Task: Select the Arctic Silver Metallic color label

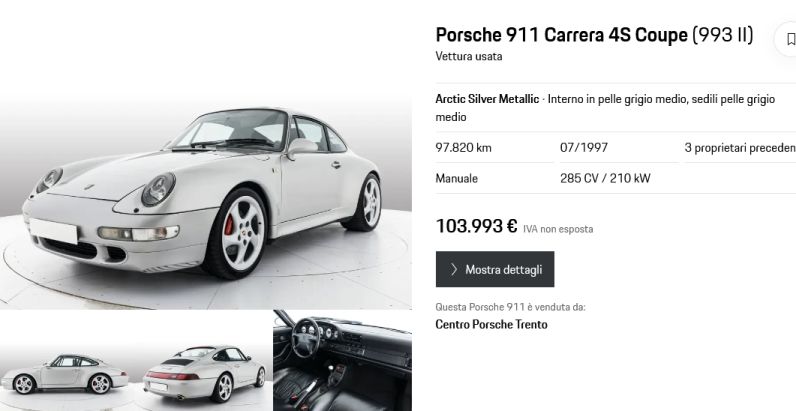Action: tap(487, 99)
